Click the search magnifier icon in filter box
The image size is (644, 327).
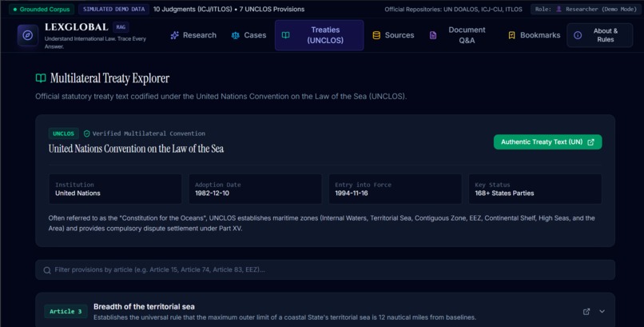(47, 270)
